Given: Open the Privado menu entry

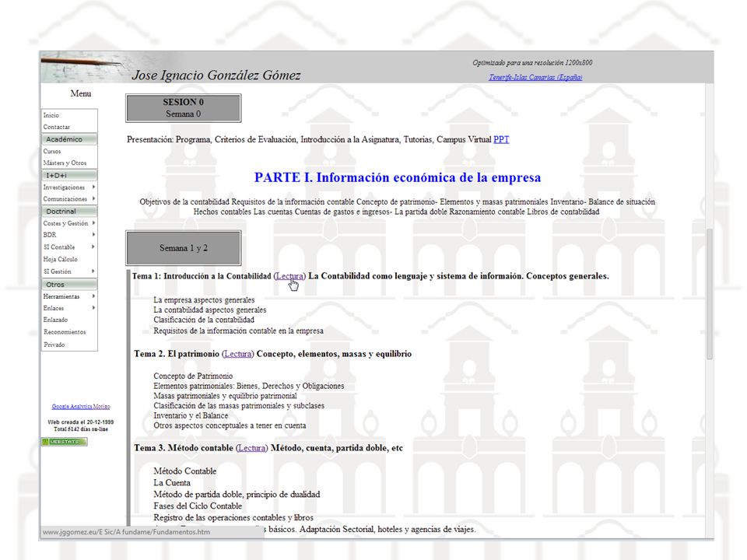Looking at the screenshot, I should click(x=54, y=345).
